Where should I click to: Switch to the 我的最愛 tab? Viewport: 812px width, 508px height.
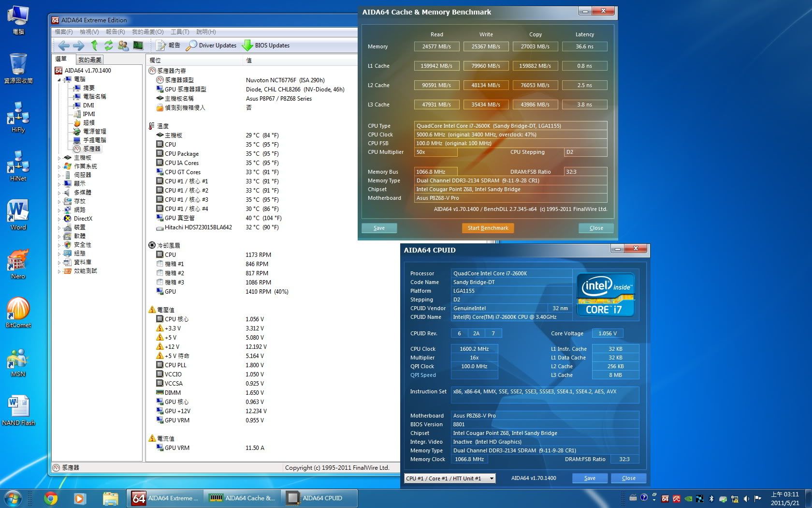point(90,60)
